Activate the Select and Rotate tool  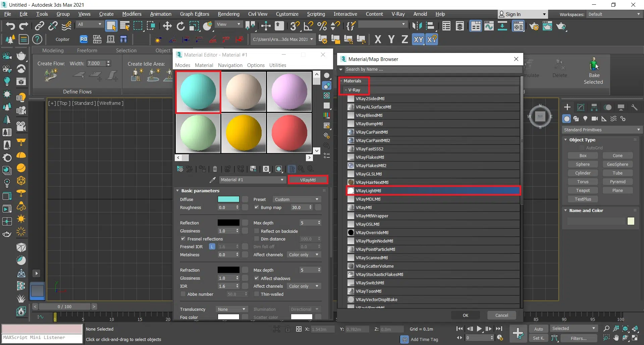[180, 26]
